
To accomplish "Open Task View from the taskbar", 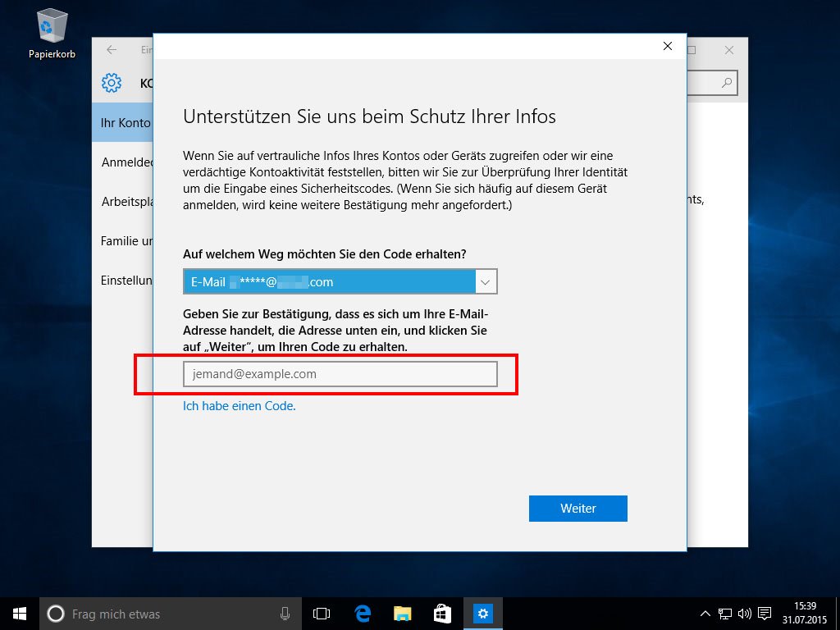I will 321,613.
